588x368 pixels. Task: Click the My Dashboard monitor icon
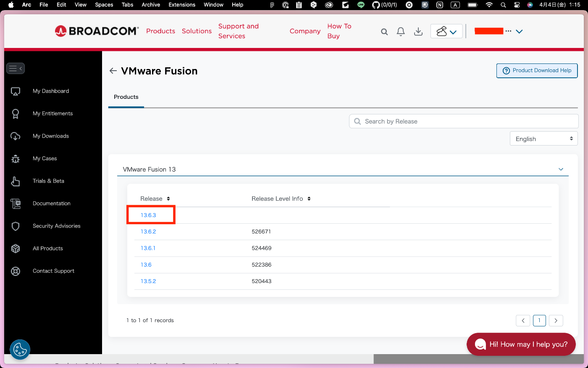click(16, 91)
